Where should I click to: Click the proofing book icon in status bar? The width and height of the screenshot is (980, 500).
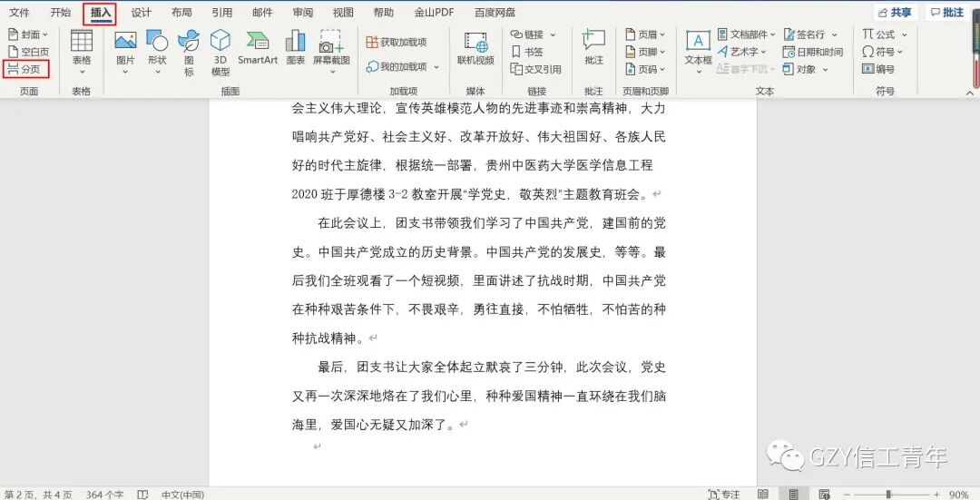(142, 495)
